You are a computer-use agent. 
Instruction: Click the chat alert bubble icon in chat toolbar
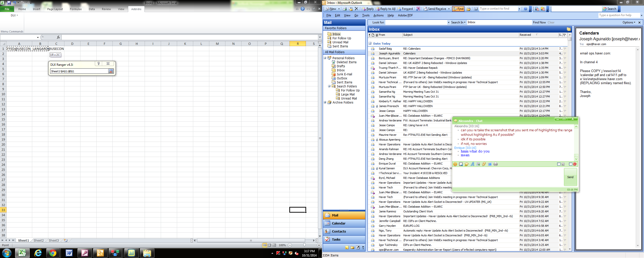click(x=467, y=164)
